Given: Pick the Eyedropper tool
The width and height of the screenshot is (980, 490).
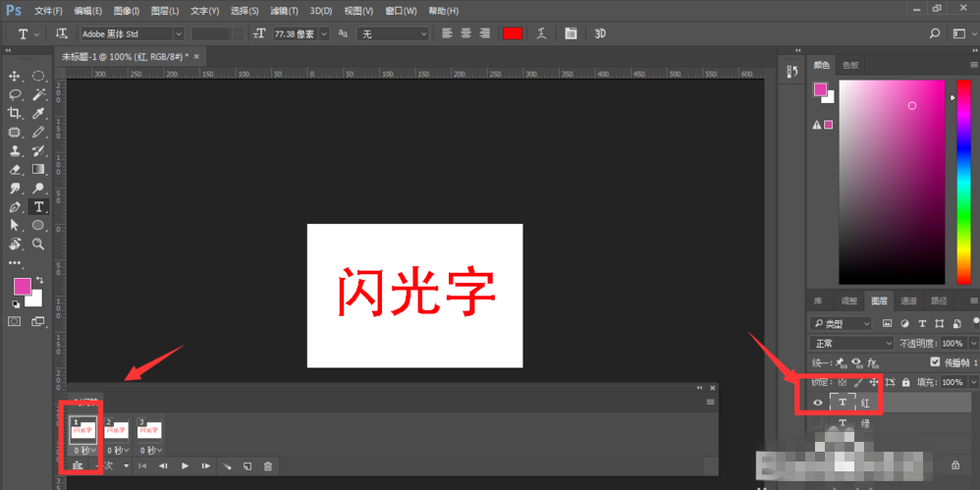Looking at the screenshot, I should click(38, 113).
